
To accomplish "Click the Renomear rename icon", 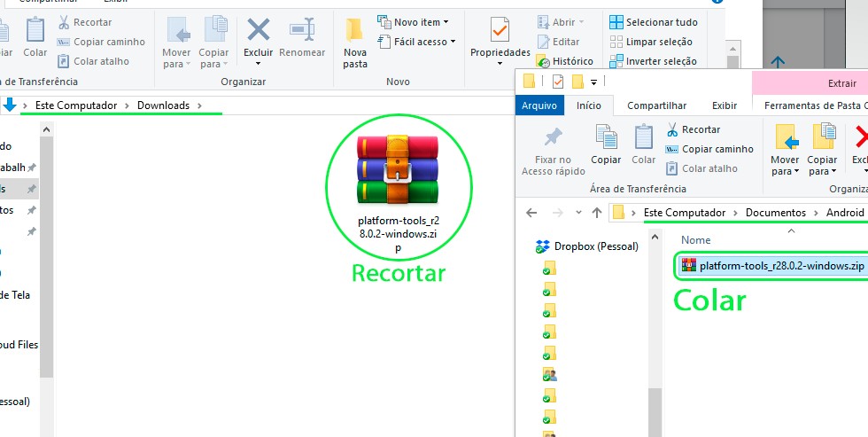I will pyautogui.click(x=302, y=31).
